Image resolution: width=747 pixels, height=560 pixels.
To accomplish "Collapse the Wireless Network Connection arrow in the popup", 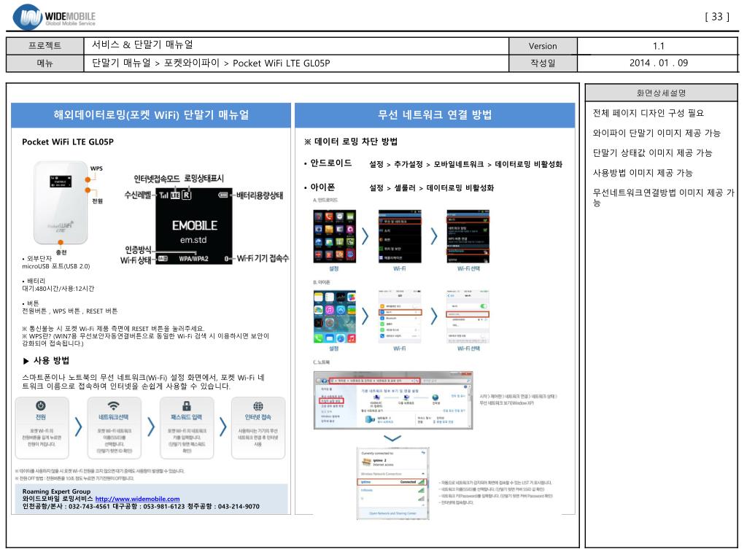I will click(x=423, y=474).
